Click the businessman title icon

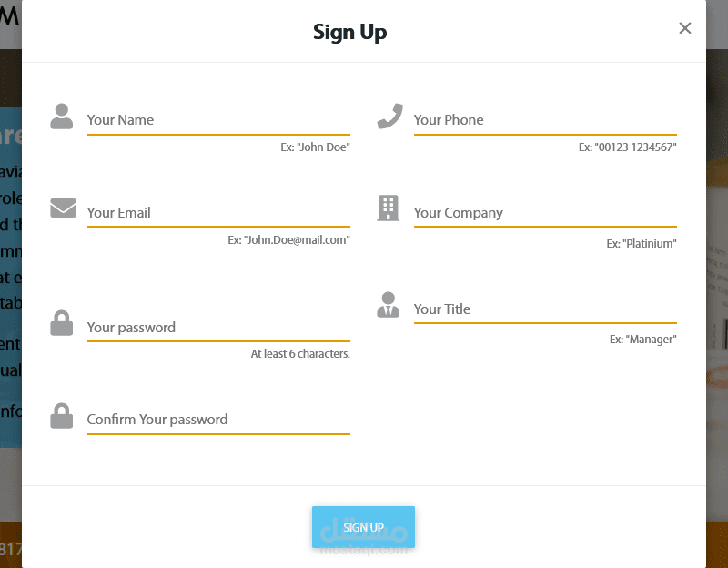[389, 305]
